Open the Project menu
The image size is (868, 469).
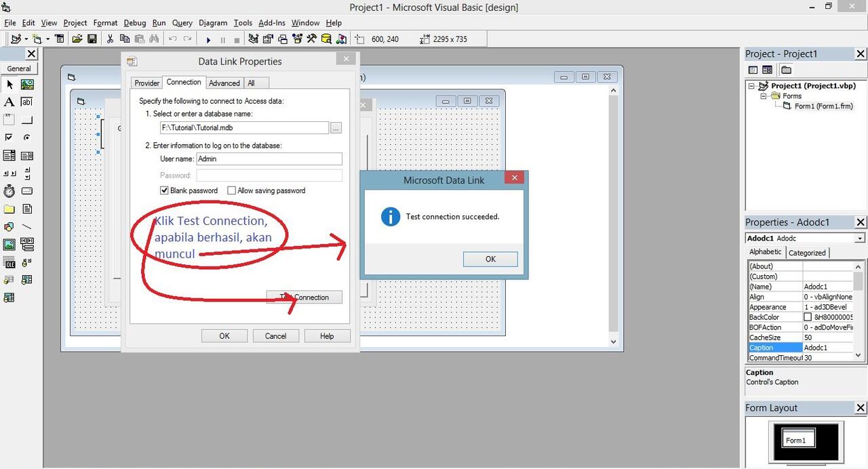click(x=75, y=22)
